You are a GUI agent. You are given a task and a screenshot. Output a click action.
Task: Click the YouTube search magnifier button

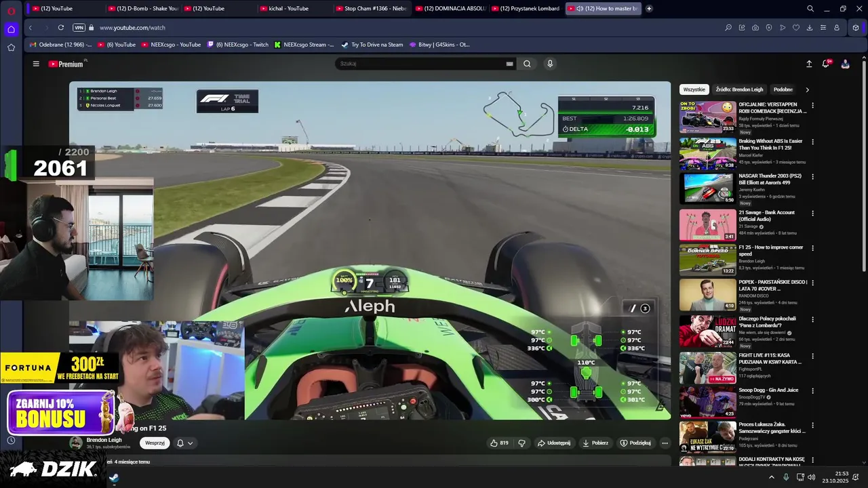click(x=527, y=64)
